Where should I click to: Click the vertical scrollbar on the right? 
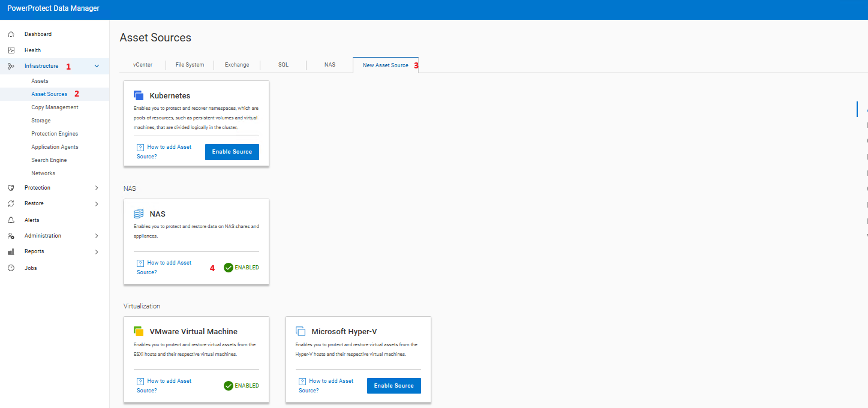857,109
